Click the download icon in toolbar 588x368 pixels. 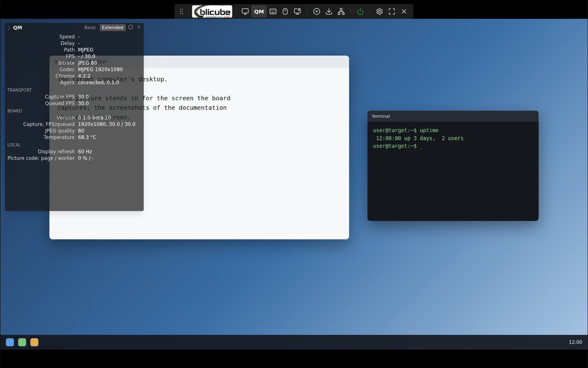click(329, 11)
